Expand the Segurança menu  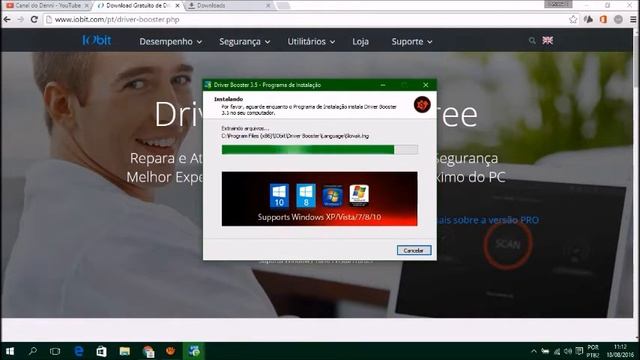(x=244, y=42)
